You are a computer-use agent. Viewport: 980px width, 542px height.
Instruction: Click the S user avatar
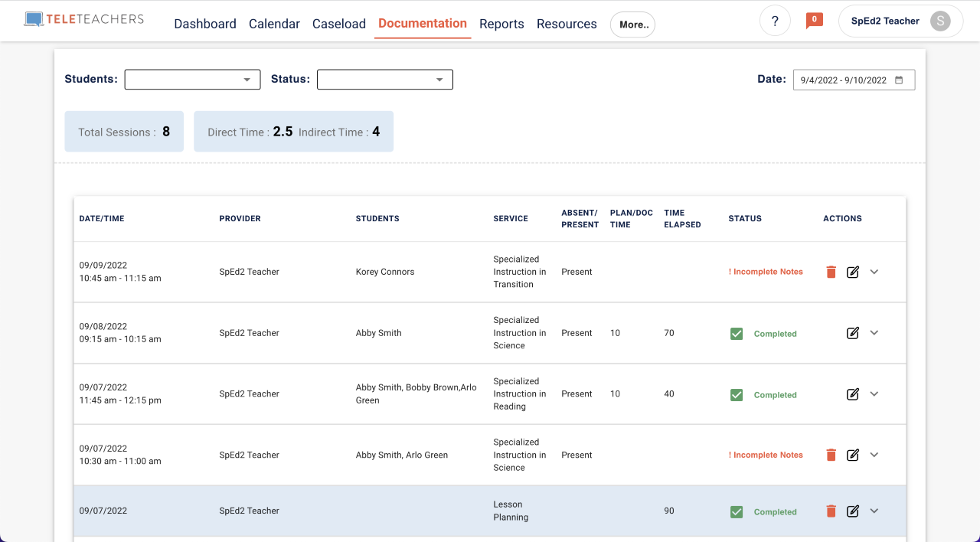coord(940,21)
